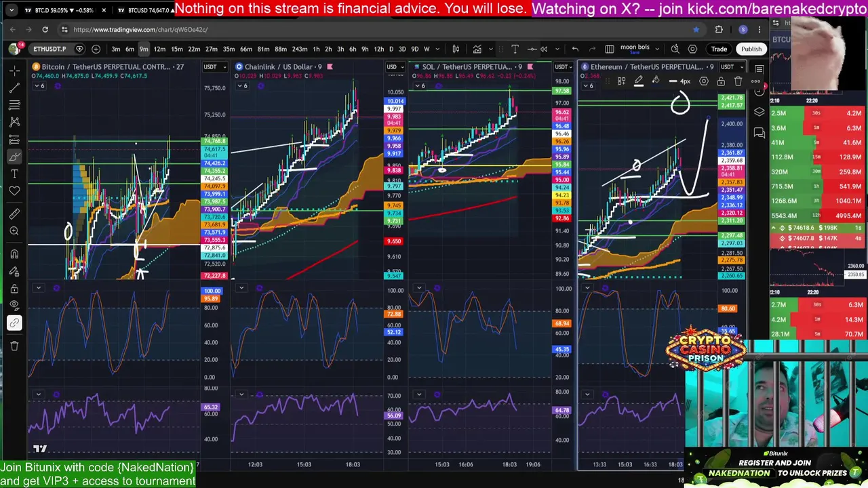868x488 pixels.
Task: Collapse the Bitcoin RSI pane legend
Action: point(39,394)
